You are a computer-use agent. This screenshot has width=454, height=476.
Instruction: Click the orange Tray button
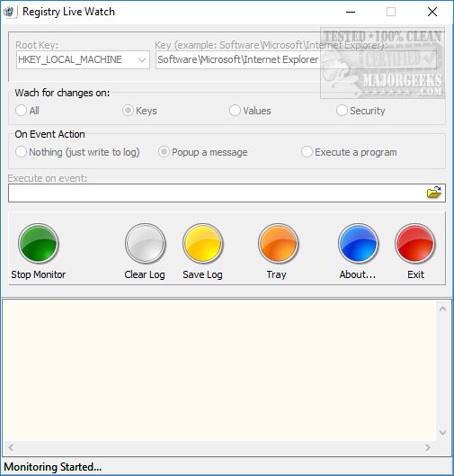tap(278, 243)
